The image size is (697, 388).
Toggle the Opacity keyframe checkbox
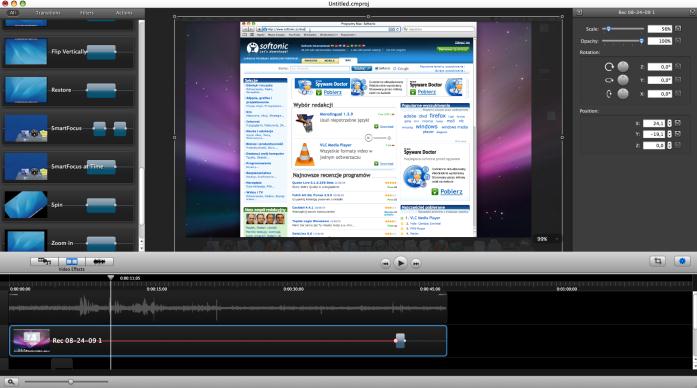tap(678, 40)
